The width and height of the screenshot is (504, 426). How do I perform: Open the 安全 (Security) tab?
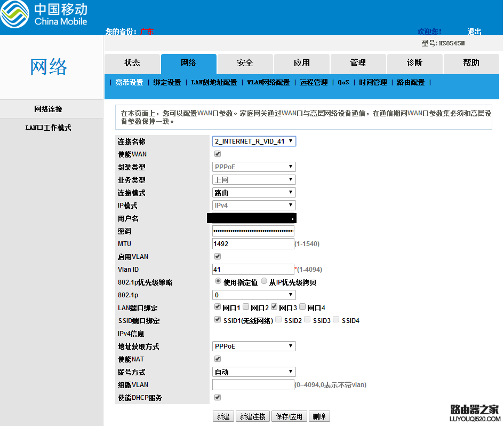tap(245, 63)
